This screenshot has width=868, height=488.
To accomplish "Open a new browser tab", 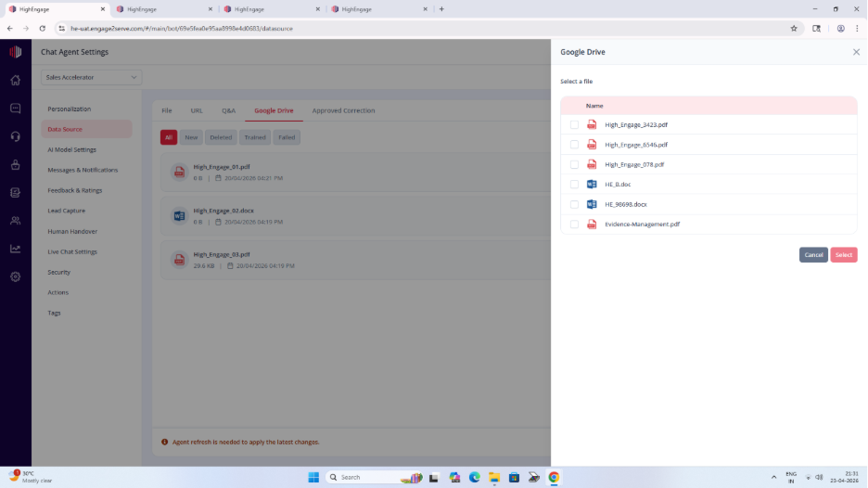I will [441, 9].
